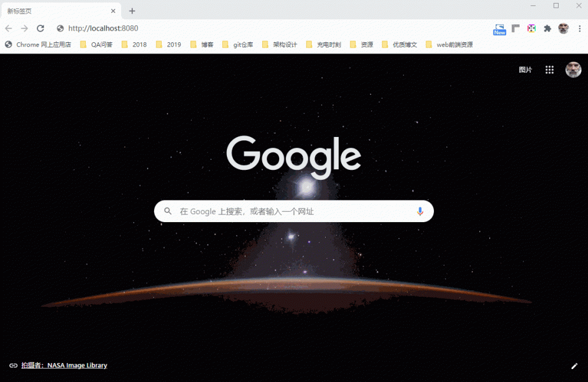
Task: Reload the page with the refresh icon
Action: coord(40,28)
